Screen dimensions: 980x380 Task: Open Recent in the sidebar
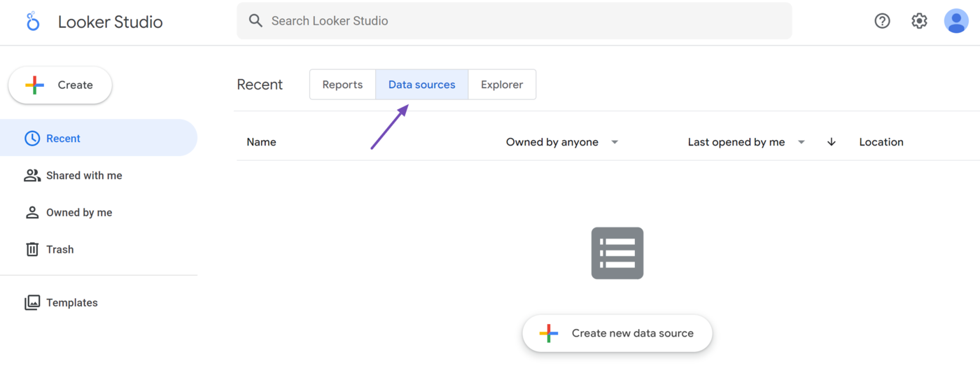(99, 139)
